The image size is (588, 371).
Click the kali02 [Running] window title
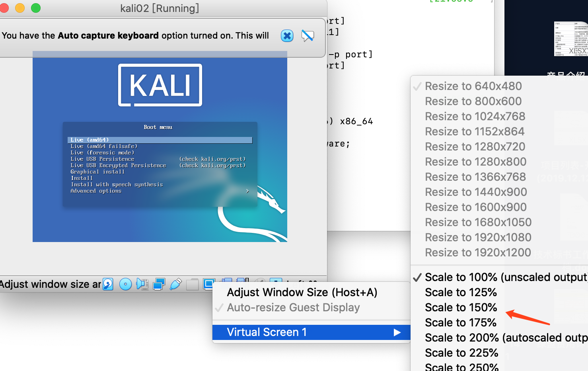160,8
